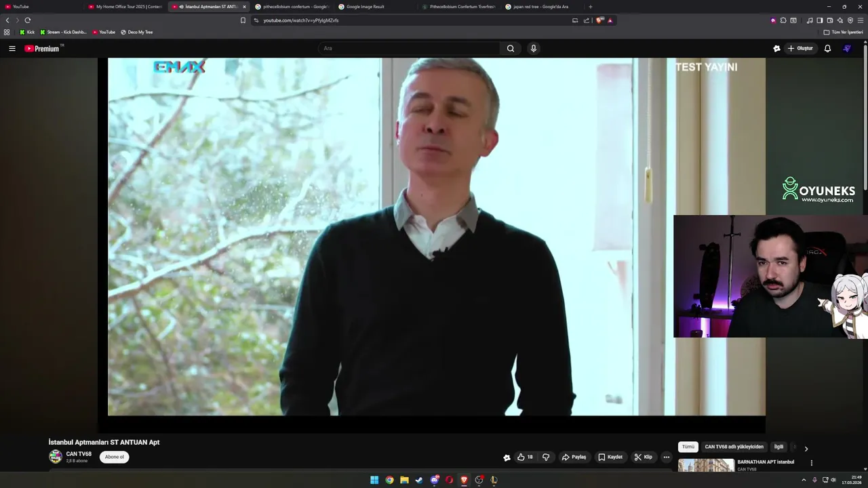Viewport: 868px width, 488px height.
Task: Open the Kick bookmark
Action: point(27,32)
